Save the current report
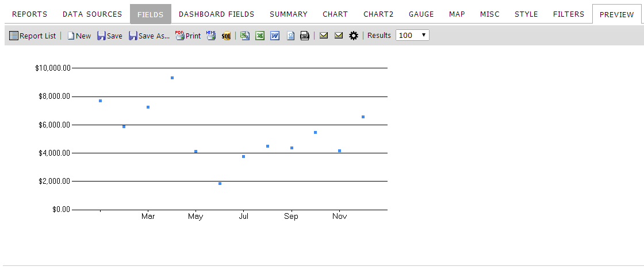This screenshot has height=274, width=644. (x=110, y=36)
